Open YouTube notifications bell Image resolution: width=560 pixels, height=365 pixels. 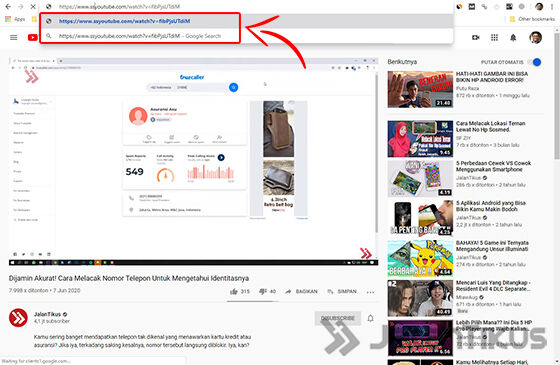point(513,37)
